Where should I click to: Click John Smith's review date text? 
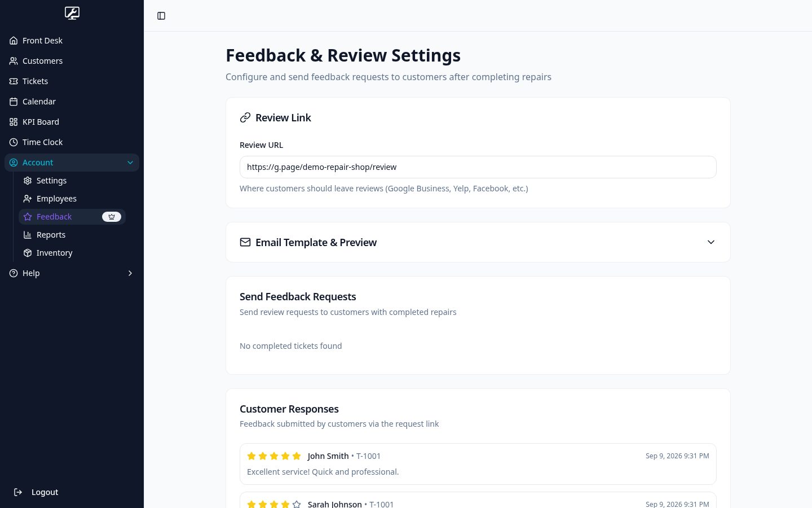tap(677, 456)
